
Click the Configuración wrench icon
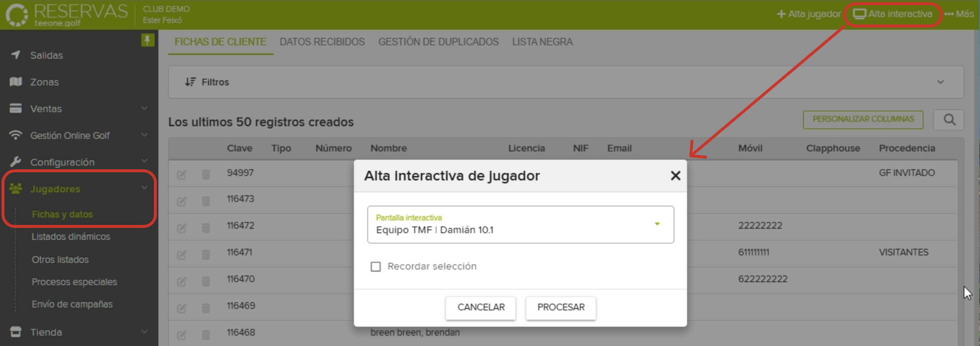(x=16, y=161)
